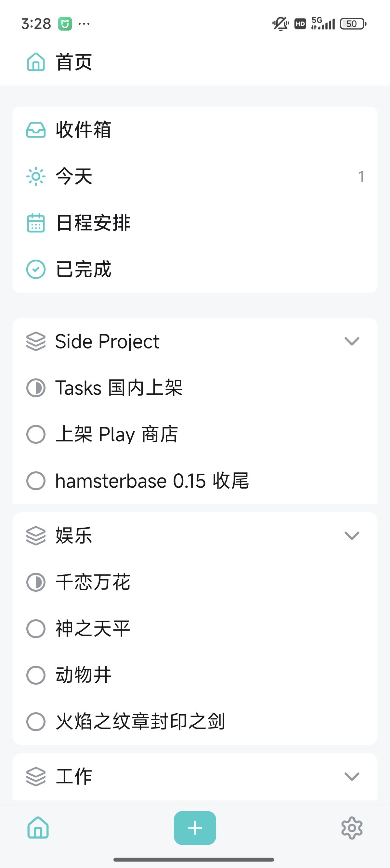Mark 上架 Play 商店 task as done
The height and width of the screenshot is (868, 390).
36,434
